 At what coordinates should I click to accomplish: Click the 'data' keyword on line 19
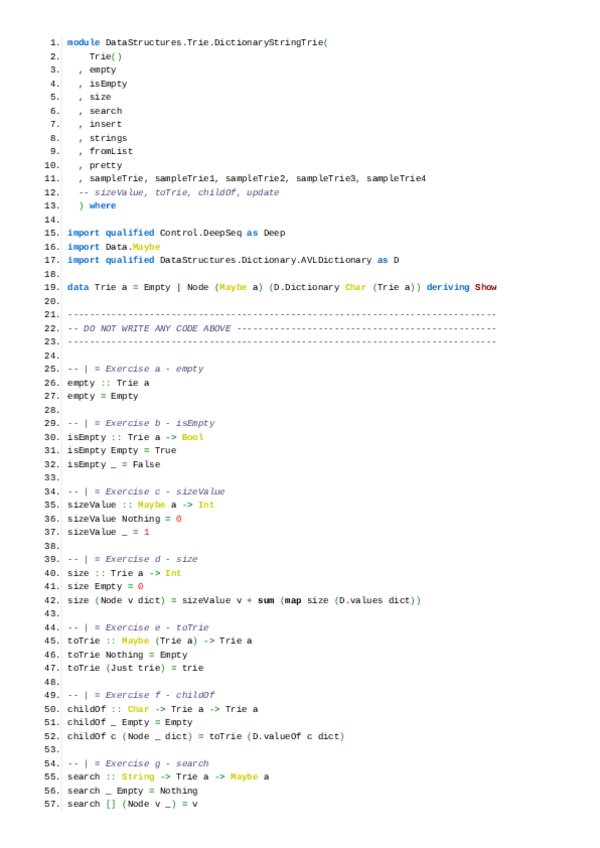[78, 287]
